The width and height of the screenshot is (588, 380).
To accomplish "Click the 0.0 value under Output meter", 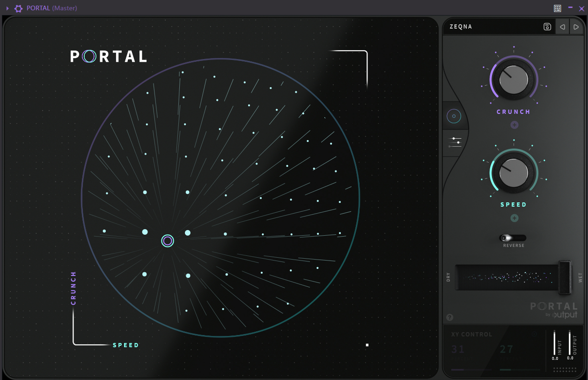I will coord(570,358).
